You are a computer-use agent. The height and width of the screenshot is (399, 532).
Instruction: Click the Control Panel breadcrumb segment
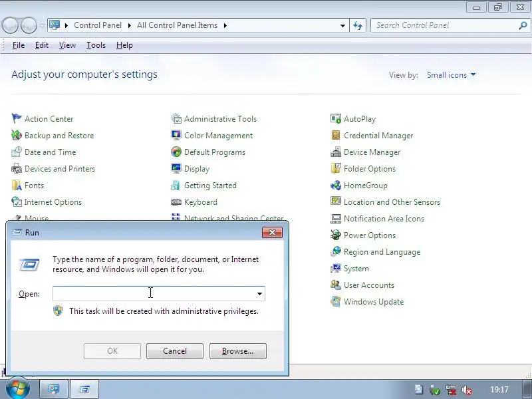click(x=98, y=25)
